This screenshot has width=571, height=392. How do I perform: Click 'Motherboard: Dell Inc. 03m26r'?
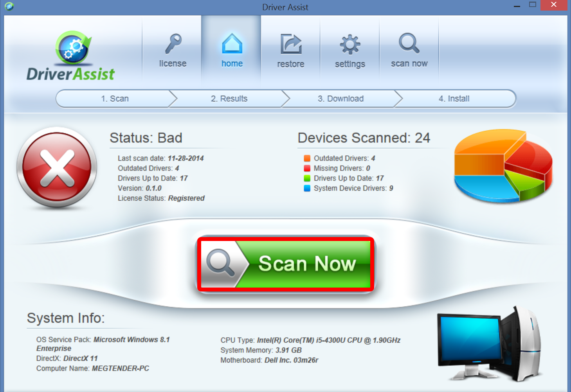(269, 360)
